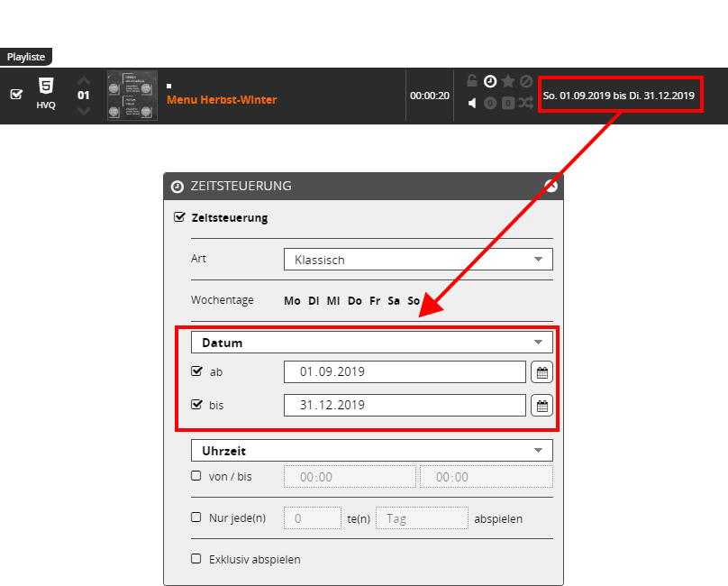The height and width of the screenshot is (586, 728).
Task: Enable the 'von / bis' time checkbox
Action: click(x=196, y=476)
